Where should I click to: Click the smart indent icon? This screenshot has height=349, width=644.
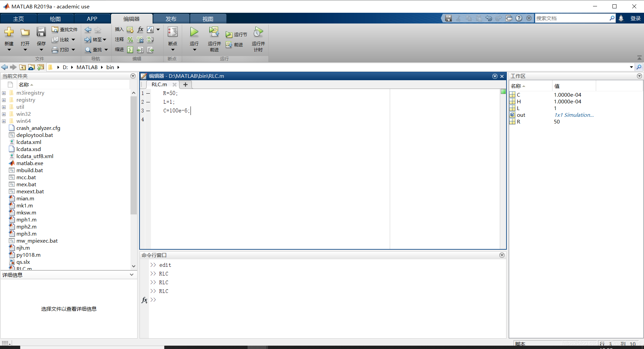pos(130,50)
